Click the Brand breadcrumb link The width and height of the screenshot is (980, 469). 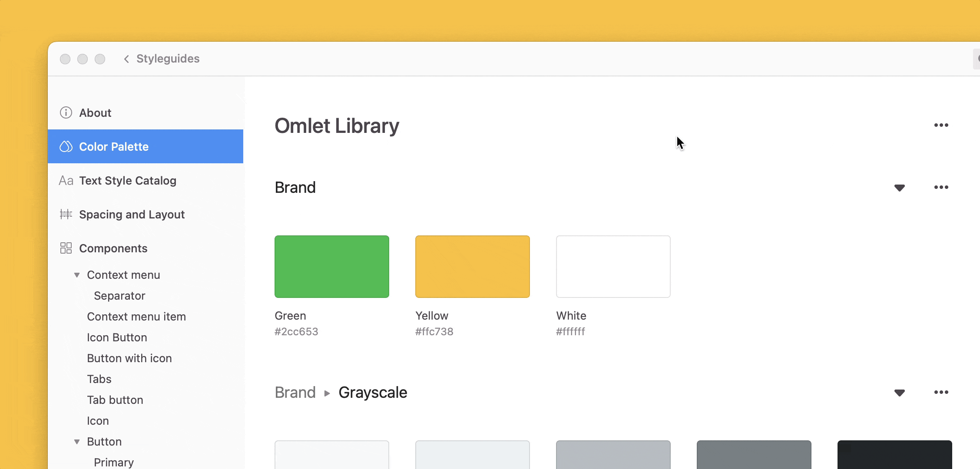coord(295,393)
